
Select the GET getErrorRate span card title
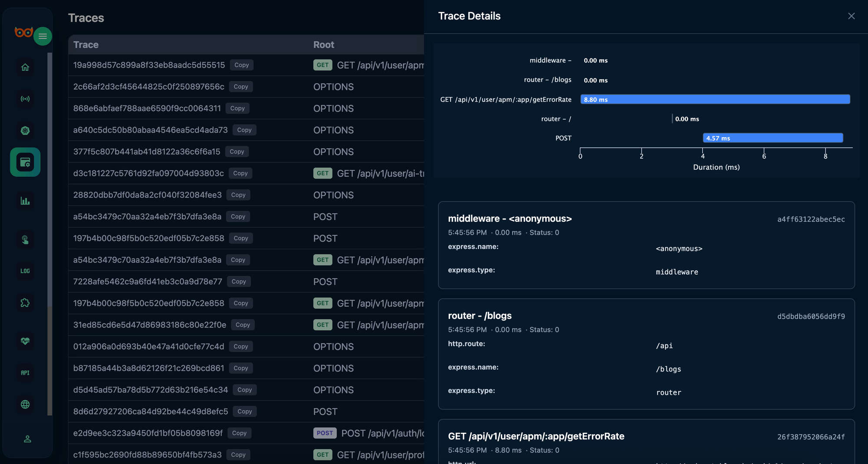click(536, 436)
